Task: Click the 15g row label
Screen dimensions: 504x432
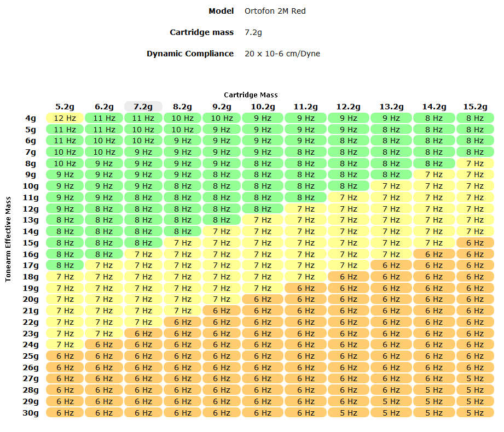Action: point(31,243)
